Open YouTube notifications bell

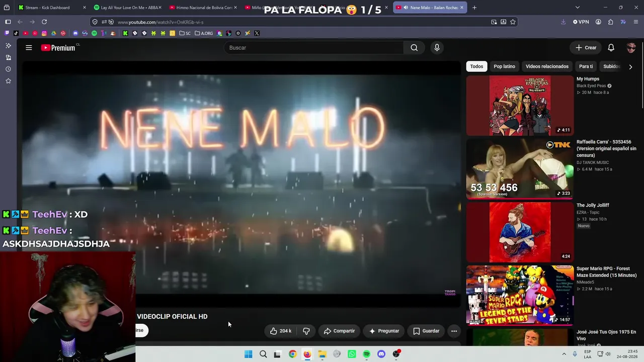(x=611, y=48)
